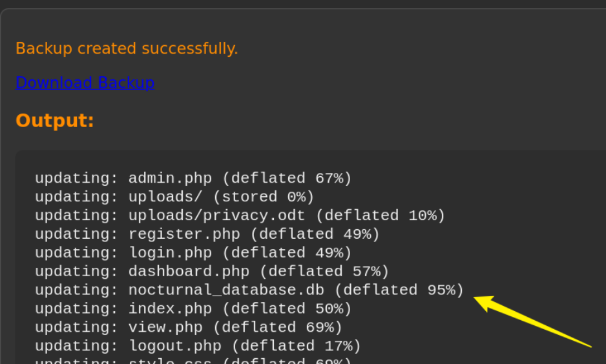The width and height of the screenshot is (606, 364).
Task: Select the uploads/privacy.odt filename
Action: point(216,216)
